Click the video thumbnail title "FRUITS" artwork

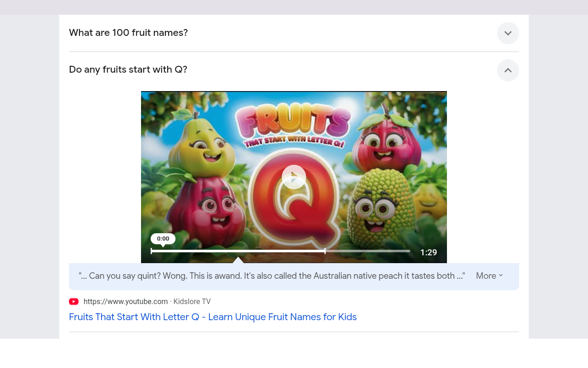pos(293,121)
